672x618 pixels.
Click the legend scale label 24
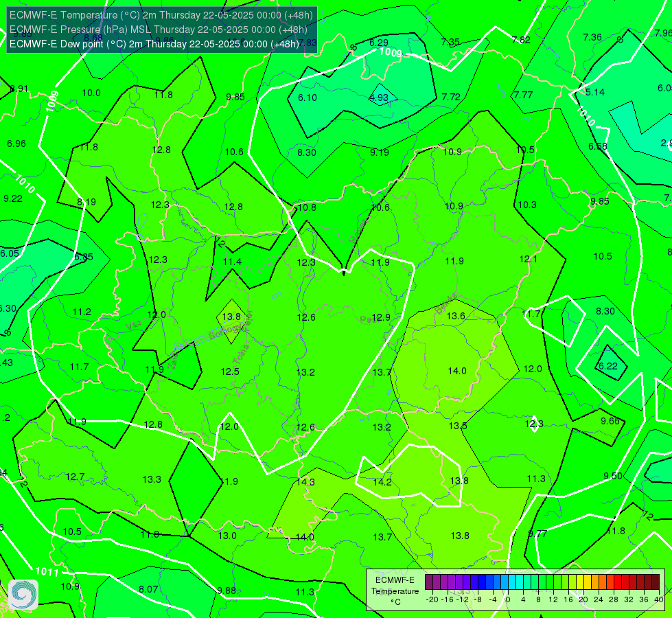pyautogui.click(x=599, y=599)
